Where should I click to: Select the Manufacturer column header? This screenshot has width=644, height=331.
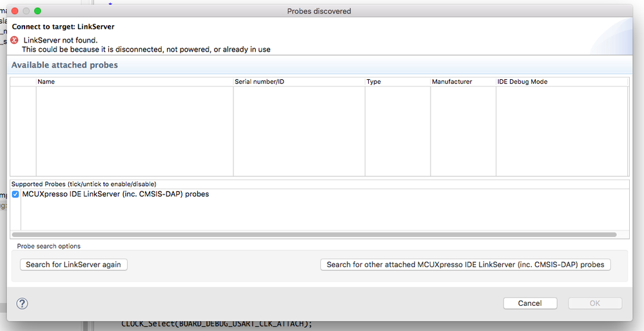463,82
